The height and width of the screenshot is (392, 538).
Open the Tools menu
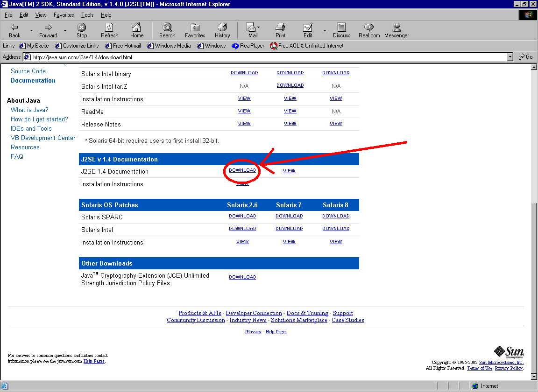(87, 15)
